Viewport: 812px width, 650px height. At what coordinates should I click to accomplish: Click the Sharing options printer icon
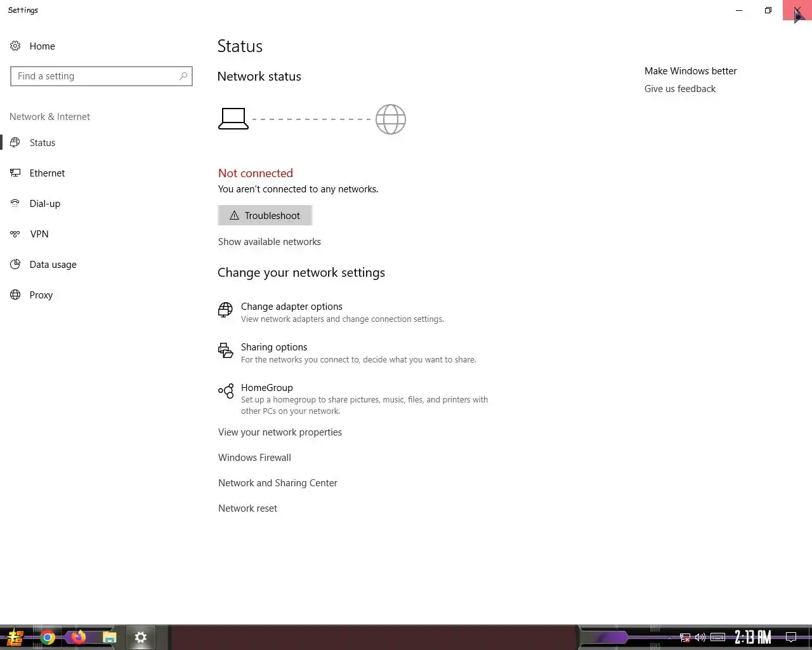click(225, 350)
